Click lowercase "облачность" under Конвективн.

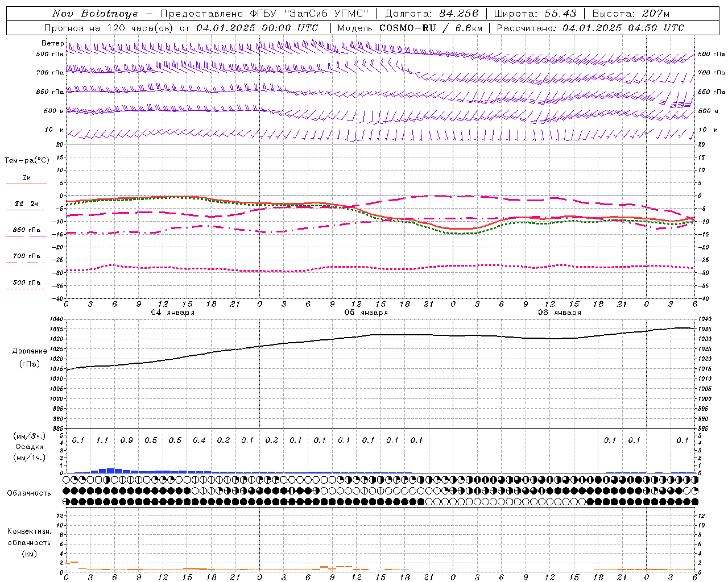click(x=30, y=543)
